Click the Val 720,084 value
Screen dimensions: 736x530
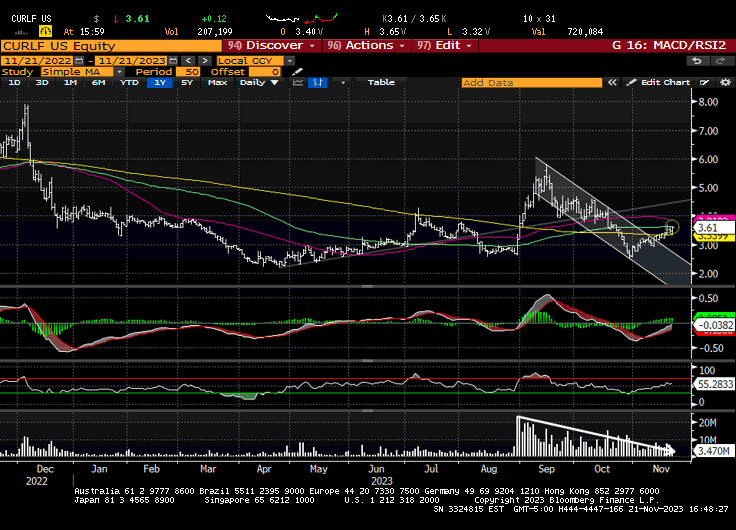point(585,32)
